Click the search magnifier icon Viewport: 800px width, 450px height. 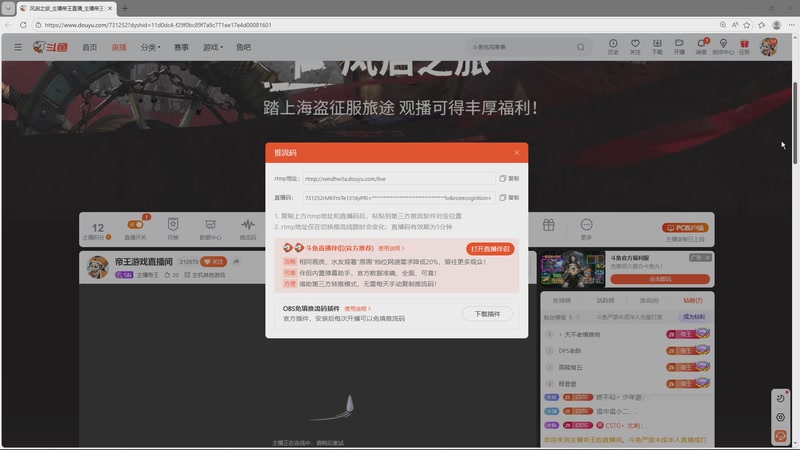pyautogui.click(x=581, y=47)
